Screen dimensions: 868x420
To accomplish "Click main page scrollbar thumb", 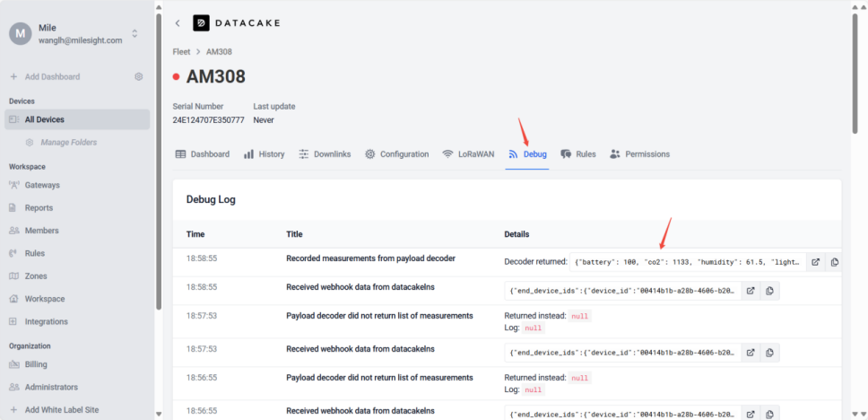I will click(855, 73).
